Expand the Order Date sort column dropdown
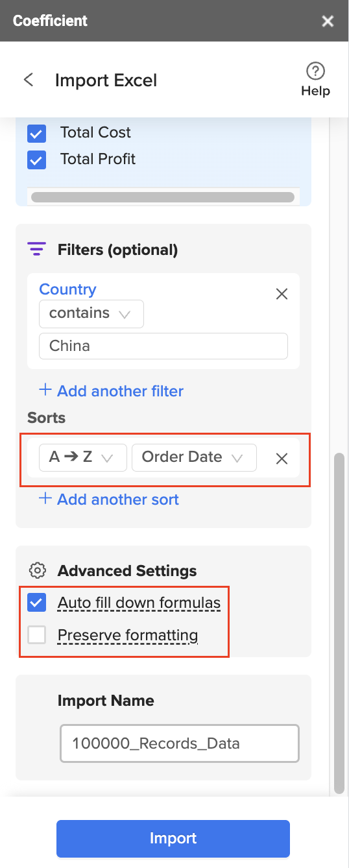This screenshot has width=349, height=868. tap(194, 457)
